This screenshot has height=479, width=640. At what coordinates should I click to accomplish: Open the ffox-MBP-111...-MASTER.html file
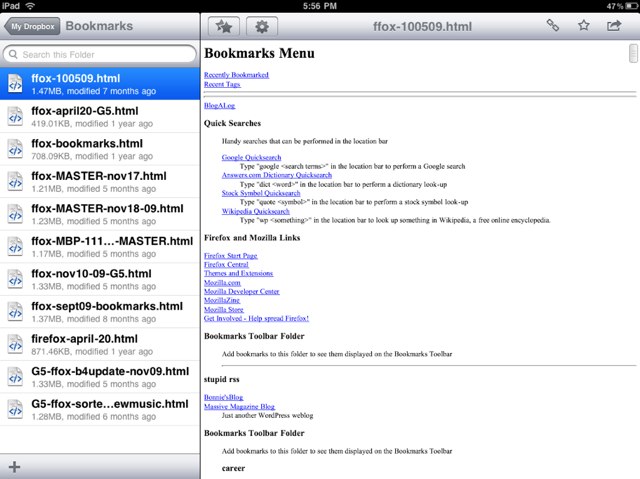pos(100,246)
